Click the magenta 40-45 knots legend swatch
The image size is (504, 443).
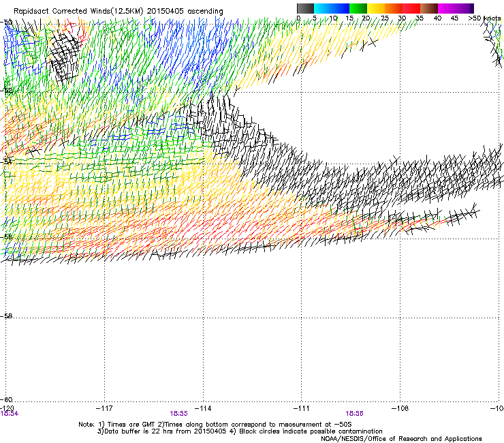coord(447,8)
